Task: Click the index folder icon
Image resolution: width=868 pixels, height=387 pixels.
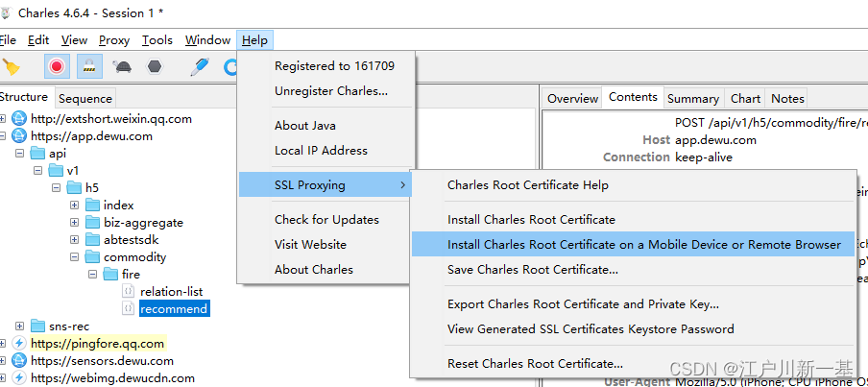Action: [92, 206]
